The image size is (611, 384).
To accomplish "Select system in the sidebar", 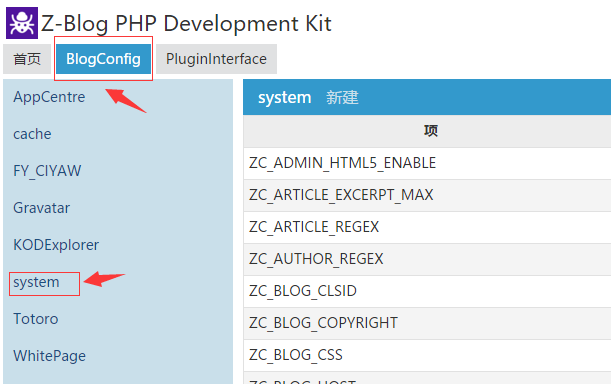I will point(36,282).
